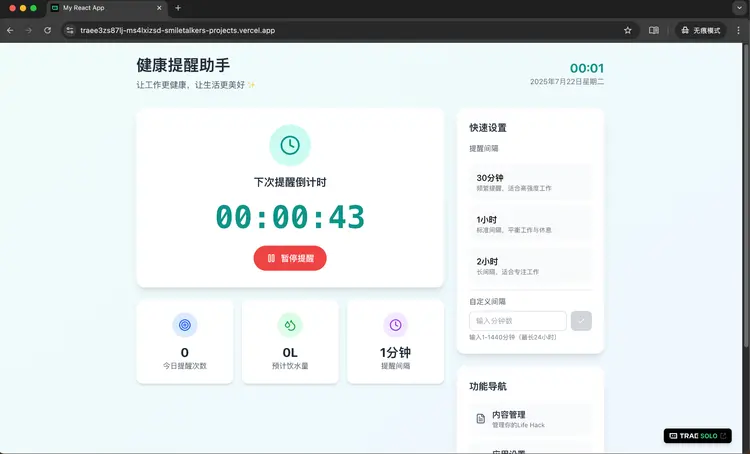Screen dimensions: 750x454
Task: Select the 30分钟 reminder interval option
Action: pyautogui.click(x=530, y=182)
